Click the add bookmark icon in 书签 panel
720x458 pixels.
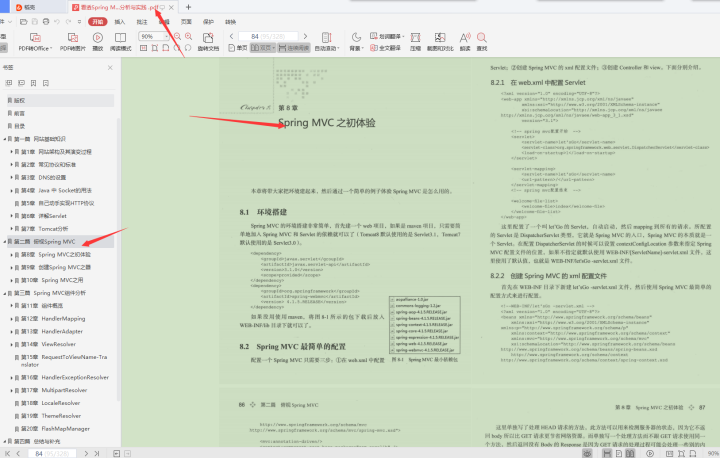(x=34, y=83)
